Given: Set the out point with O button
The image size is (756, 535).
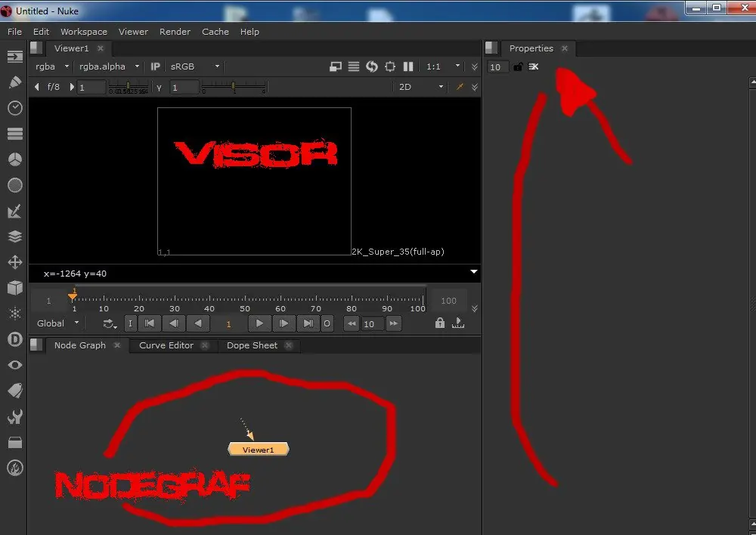Looking at the screenshot, I should tap(327, 323).
